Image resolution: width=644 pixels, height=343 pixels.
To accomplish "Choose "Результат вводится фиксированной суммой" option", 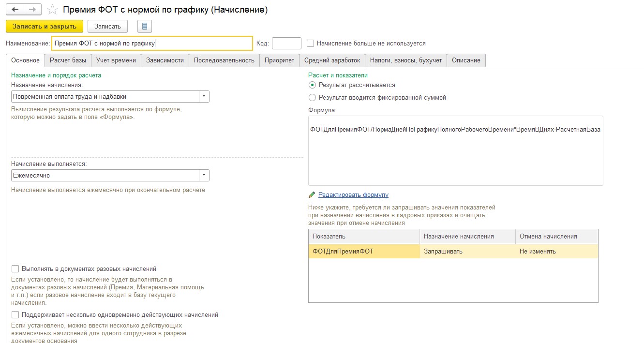I will [312, 98].
